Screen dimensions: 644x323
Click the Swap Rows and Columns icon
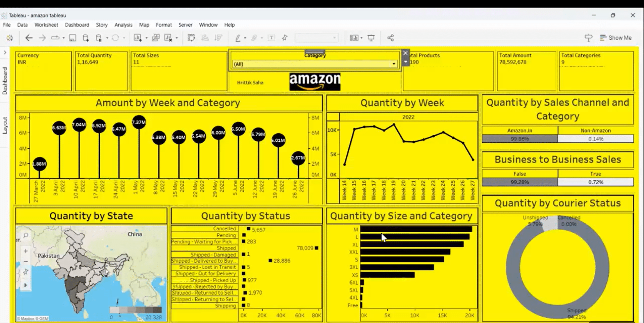191,38
